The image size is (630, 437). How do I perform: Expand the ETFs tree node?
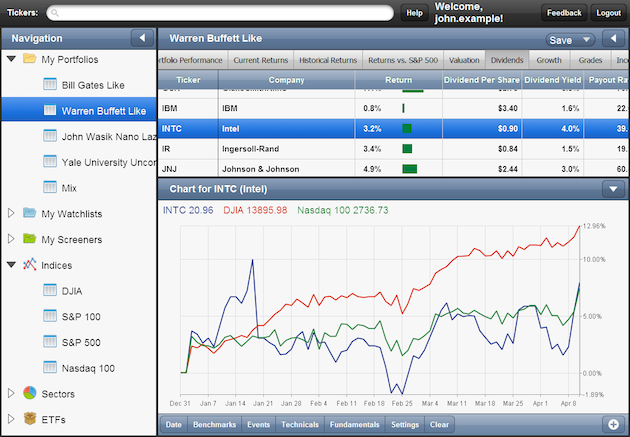(x=11, y=419)
